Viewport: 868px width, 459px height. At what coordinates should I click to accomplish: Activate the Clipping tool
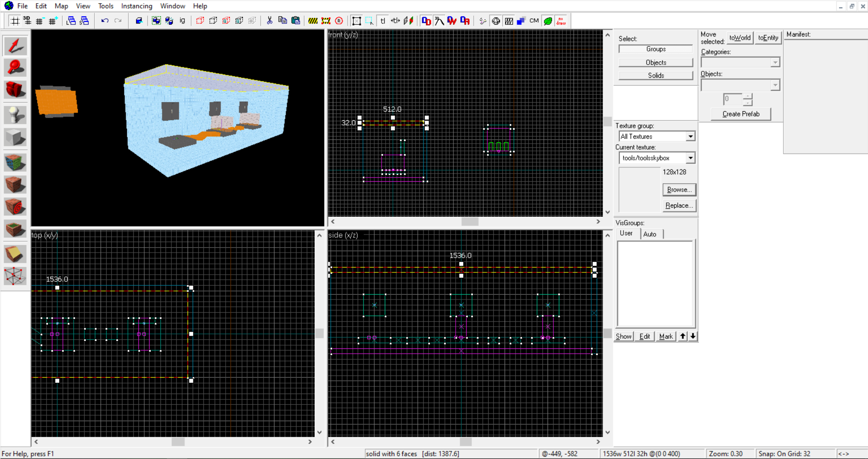click(15, 254)
